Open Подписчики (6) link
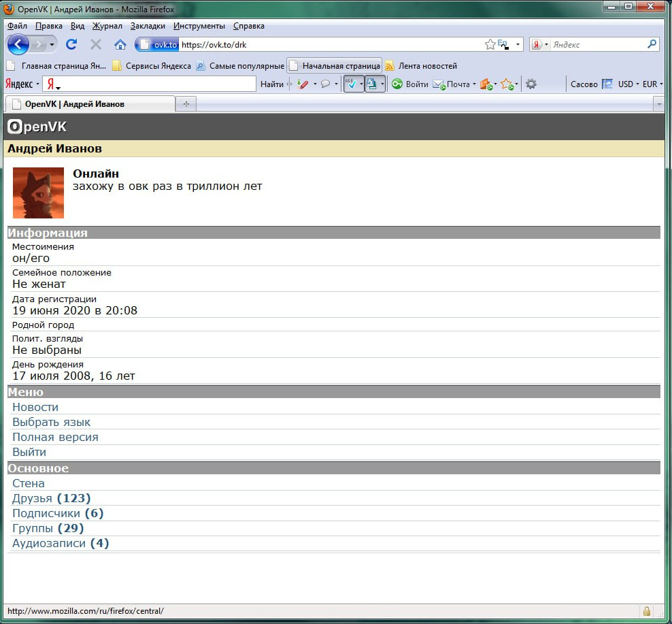Screen dimensions: 672x624 (x=58, y=513)
